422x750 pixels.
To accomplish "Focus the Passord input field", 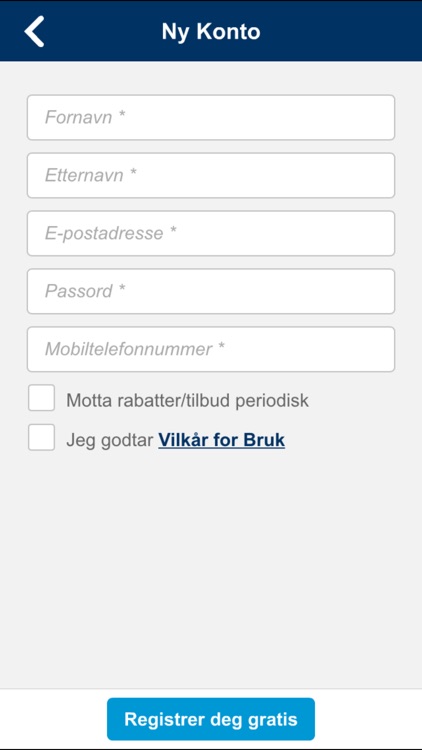I will click(x=211, y=291).
